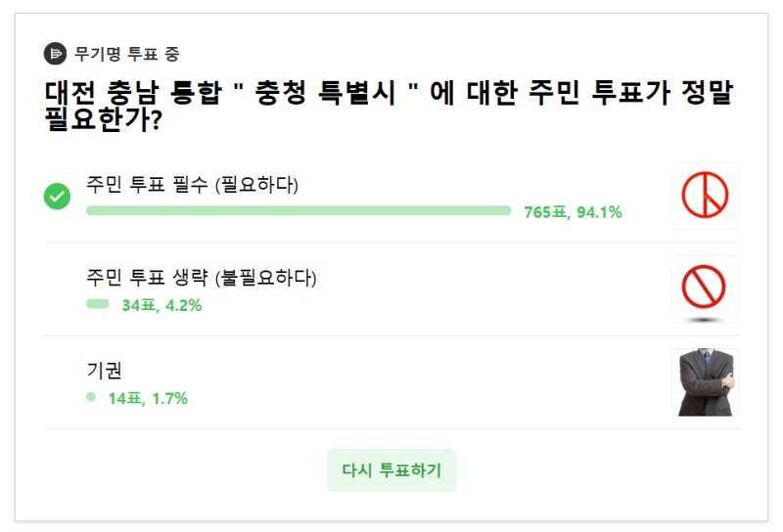
Task: Select the 주민 투표 필수 (필요하다) option
Action: pos(192,184)
